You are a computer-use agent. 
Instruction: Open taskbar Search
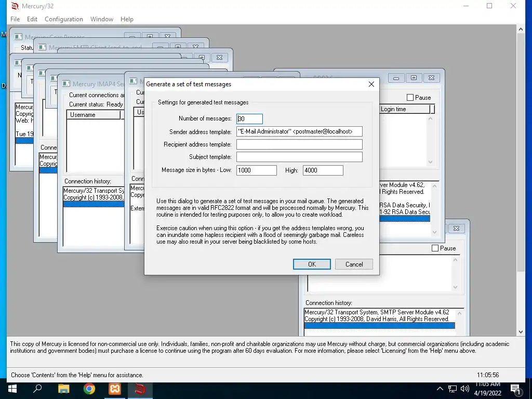(x=37, y=389)
